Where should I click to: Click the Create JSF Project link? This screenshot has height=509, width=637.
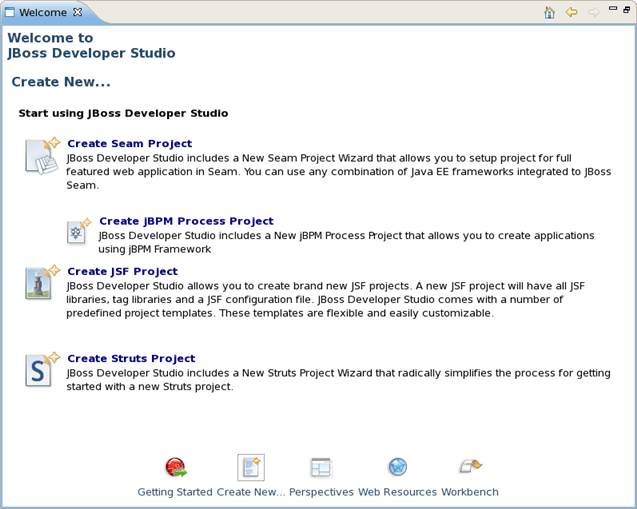tap(122, 271)
